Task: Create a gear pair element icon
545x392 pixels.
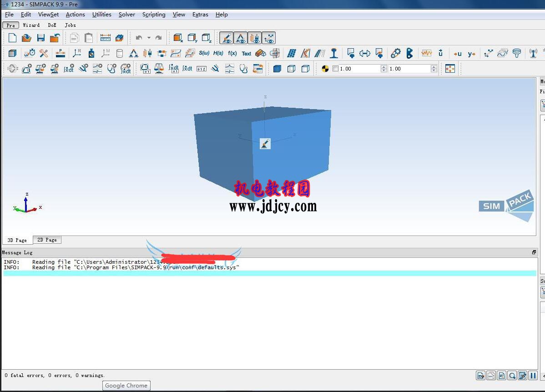Action: click(x=395, y=53)
